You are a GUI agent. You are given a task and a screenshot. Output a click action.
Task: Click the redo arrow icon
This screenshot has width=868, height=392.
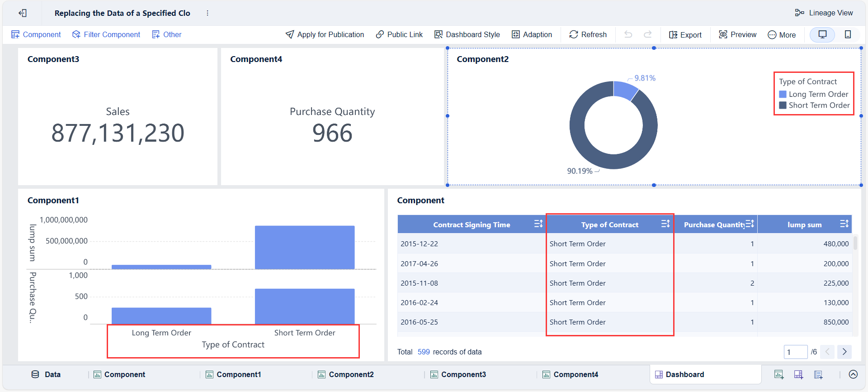[648, 34]
